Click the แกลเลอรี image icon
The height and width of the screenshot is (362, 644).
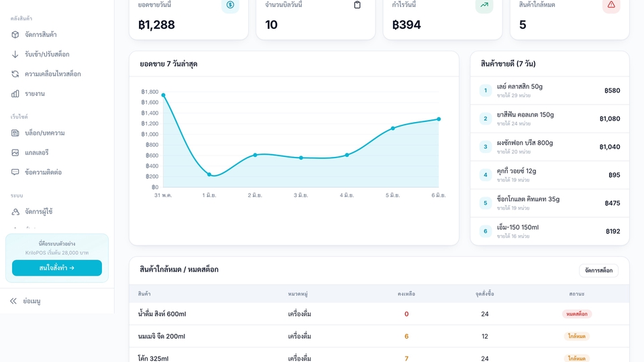[x=15, y=153]
